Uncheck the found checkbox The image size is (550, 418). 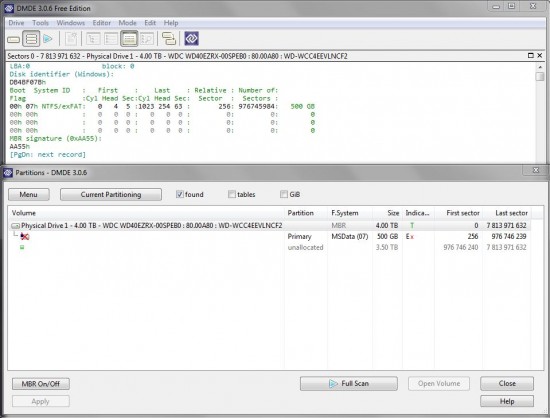click(x=180, y=194)
